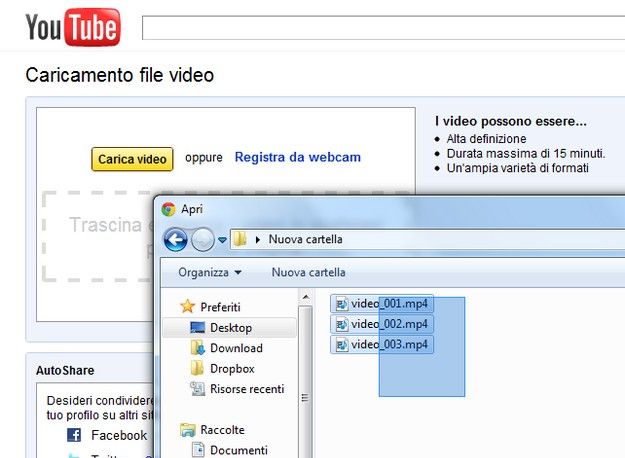Expand the breadcrumb arrow before Nuova cartella
Image resolution: width=625 pixels, height=458 pixels.
click(257, 240)
